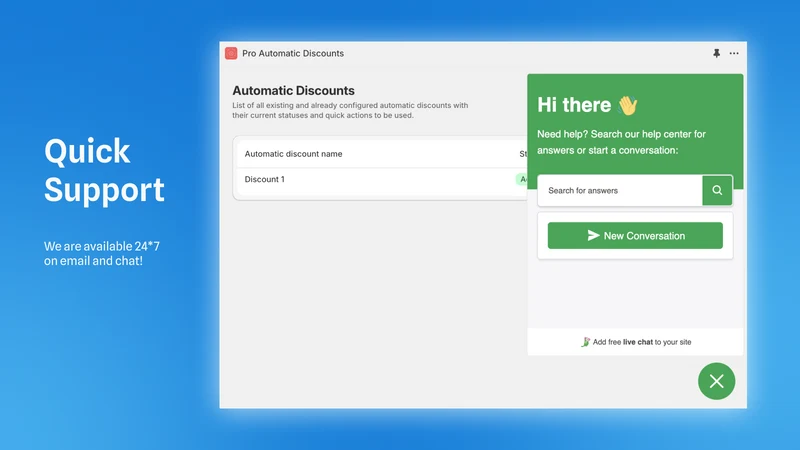Click the Pro Automatic Discounts app icon

pos(231,53)
